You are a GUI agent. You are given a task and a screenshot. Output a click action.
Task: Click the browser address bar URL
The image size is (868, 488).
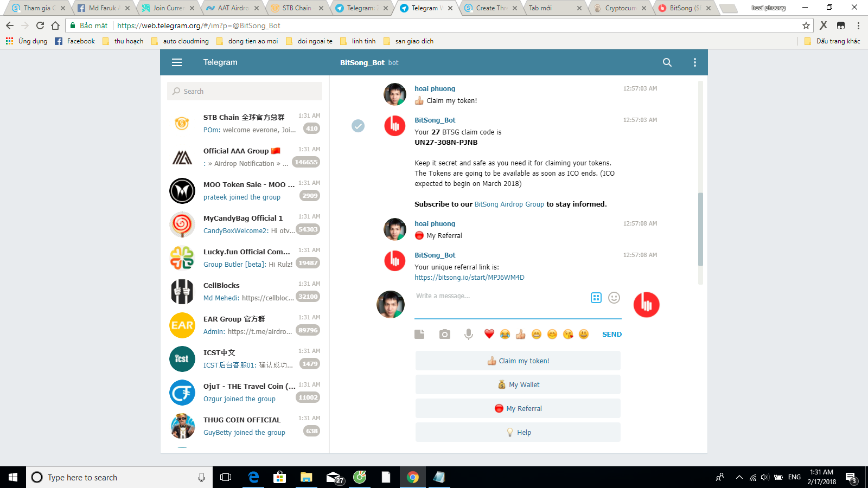point(199,25)
